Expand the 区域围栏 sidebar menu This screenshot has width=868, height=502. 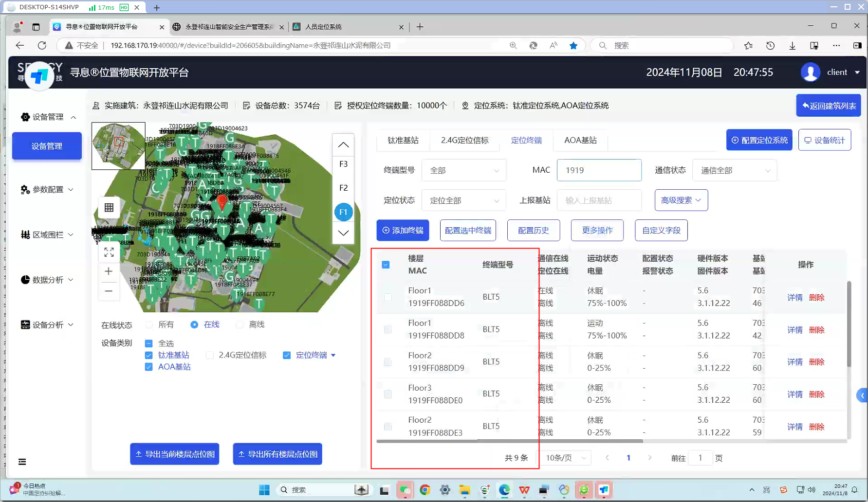47,234
